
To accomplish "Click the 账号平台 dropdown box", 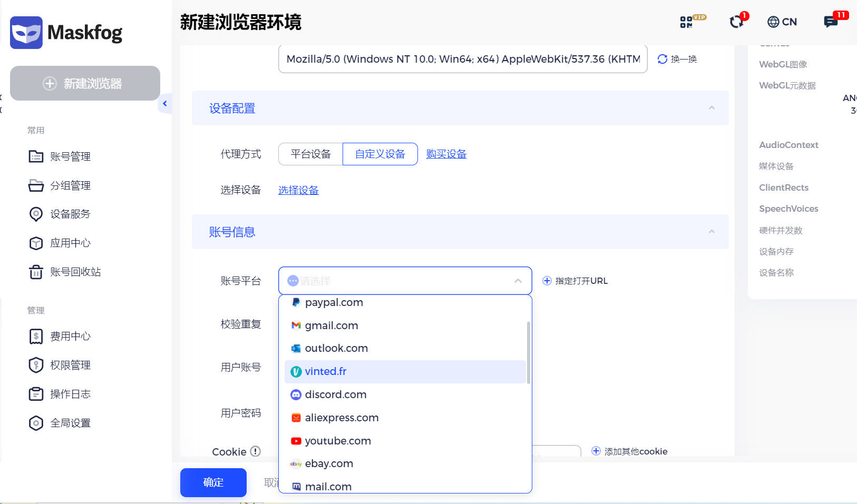I will coord(405,281).
